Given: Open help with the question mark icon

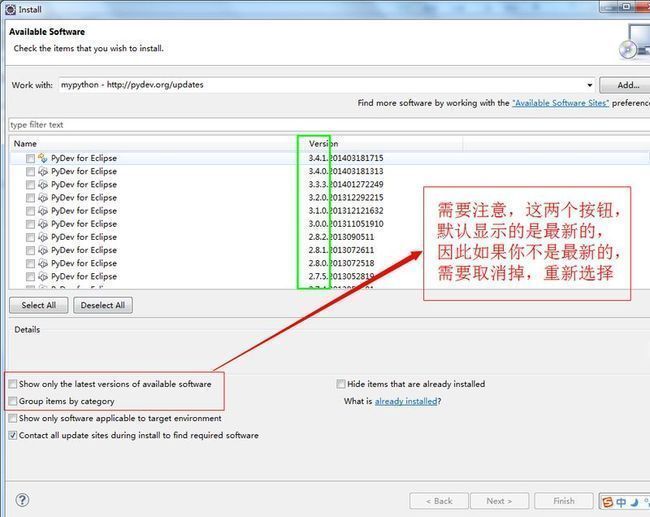Looking at the screenshot, I should [22, 500].
